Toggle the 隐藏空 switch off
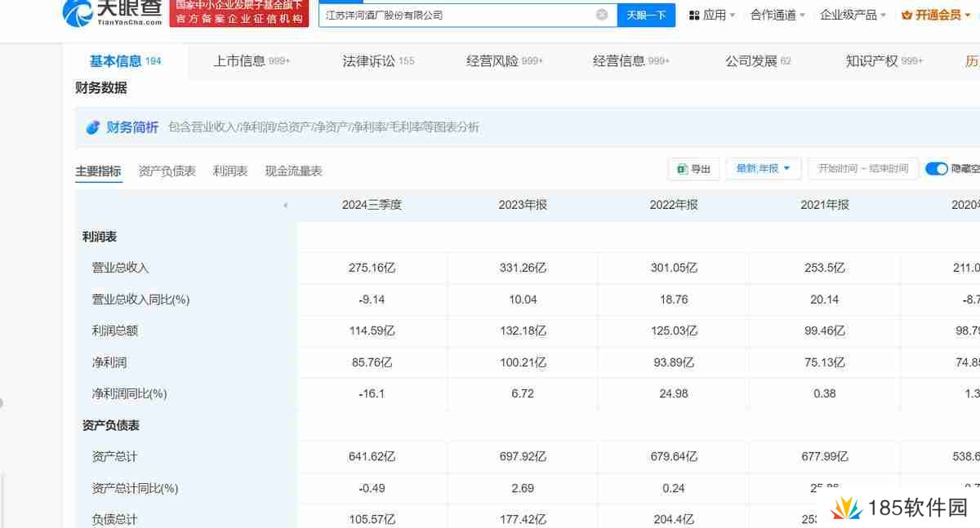The image size is (980, 528). click(936, 168)
